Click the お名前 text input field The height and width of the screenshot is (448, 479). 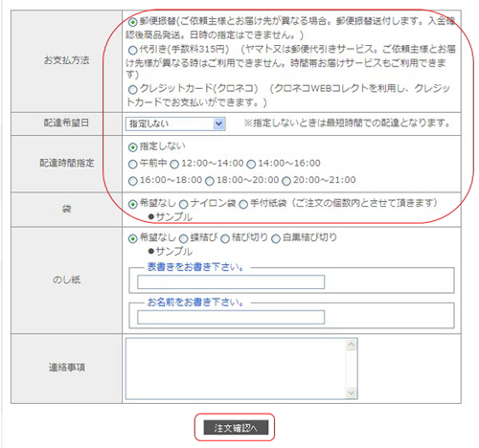(x=231, y=317)
